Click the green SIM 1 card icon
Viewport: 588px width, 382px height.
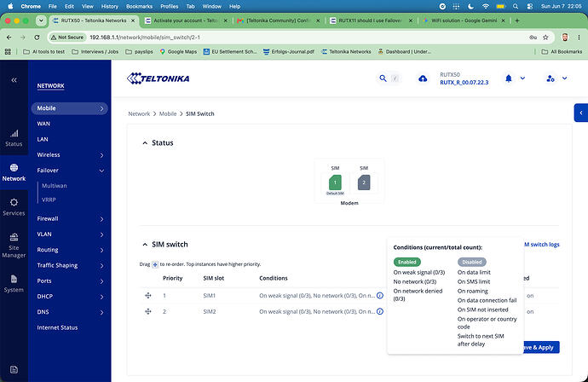[335, 182]
